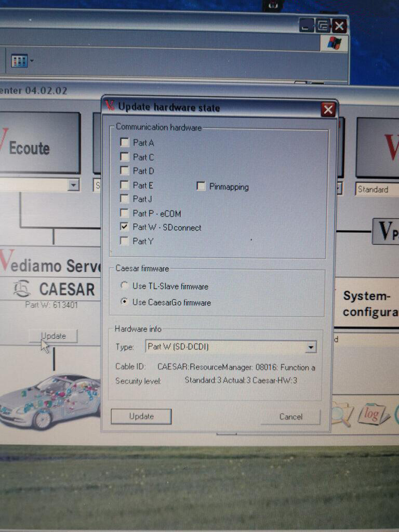
Task: Cancel the Update hardware state dialog
Action: pos(290,417)
